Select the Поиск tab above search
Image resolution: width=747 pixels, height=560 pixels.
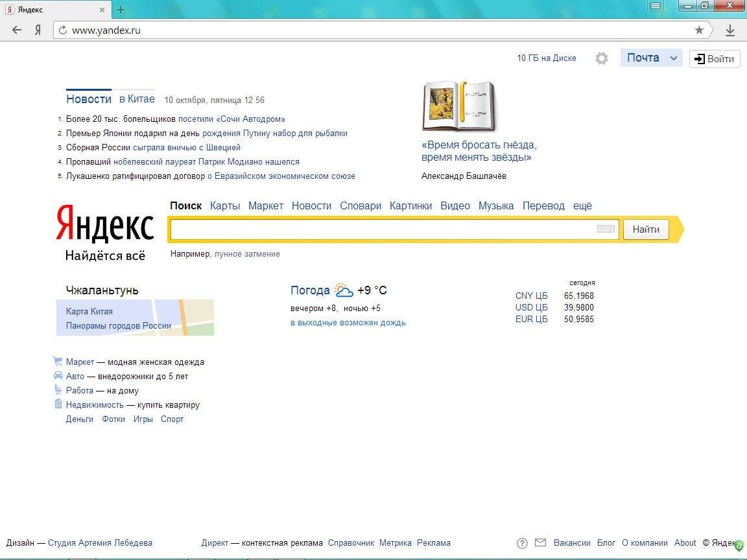pos(186,205)
